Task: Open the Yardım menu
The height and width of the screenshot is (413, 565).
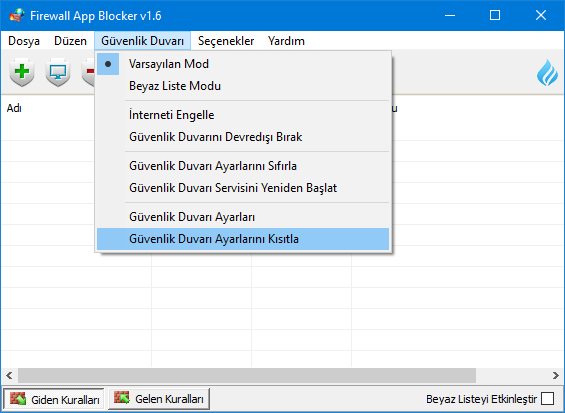Action: point(286,41)
